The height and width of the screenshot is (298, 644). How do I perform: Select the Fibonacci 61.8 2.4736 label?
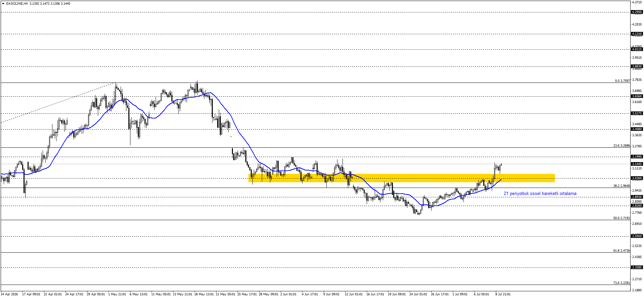tap(621, 250)
